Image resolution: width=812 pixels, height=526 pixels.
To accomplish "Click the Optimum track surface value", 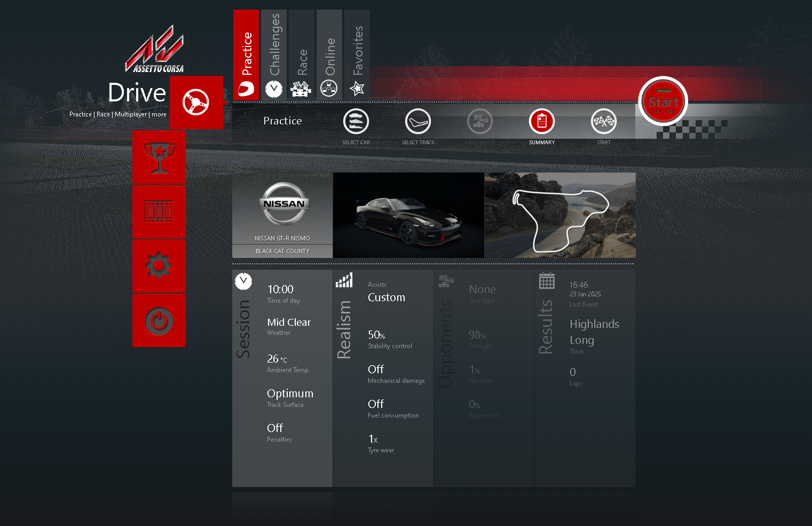I will [290, 394].
